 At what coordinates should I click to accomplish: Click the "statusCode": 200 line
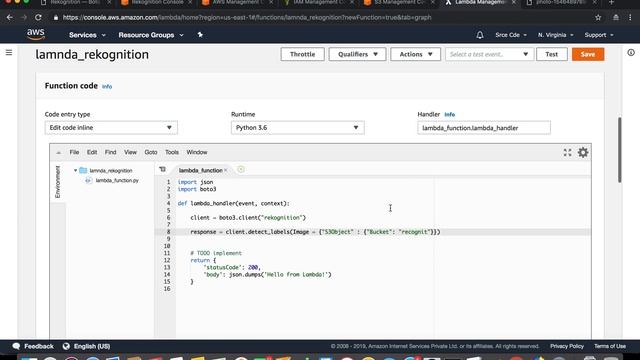click(x=232, y=267)
